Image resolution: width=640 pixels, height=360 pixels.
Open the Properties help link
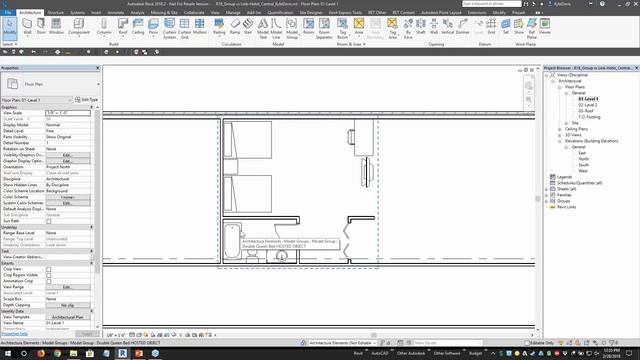[14, 334]
